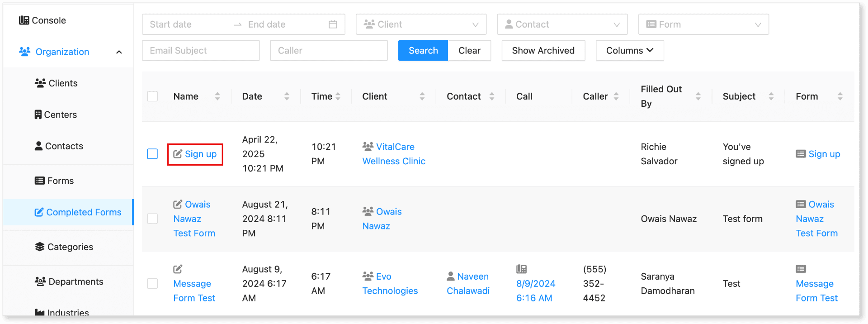Open Message Form Test in Form column
The width and height of the screenshot is (868, 324).
[x=816, y=291]
